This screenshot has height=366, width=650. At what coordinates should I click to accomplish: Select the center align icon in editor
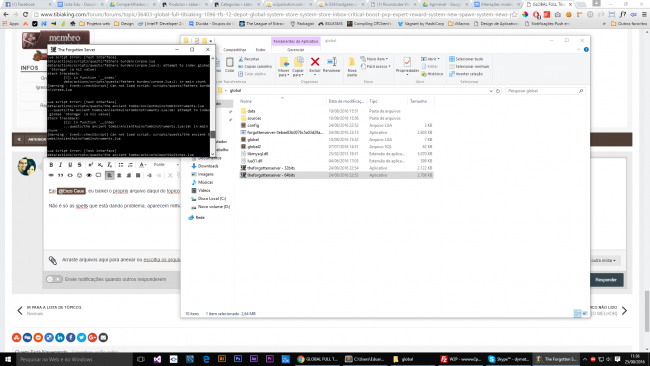(x=119, y=175)
